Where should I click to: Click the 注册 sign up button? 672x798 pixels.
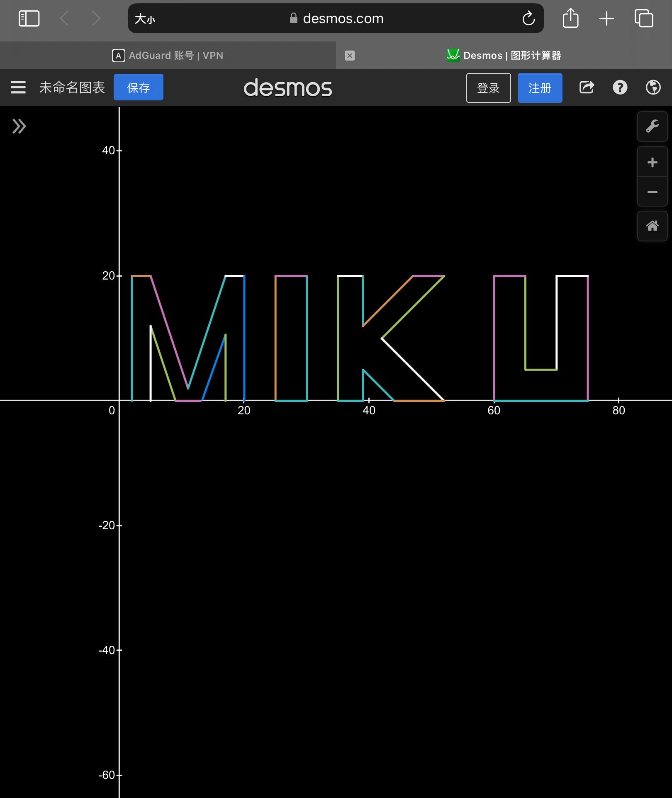(x=540, y=88)
